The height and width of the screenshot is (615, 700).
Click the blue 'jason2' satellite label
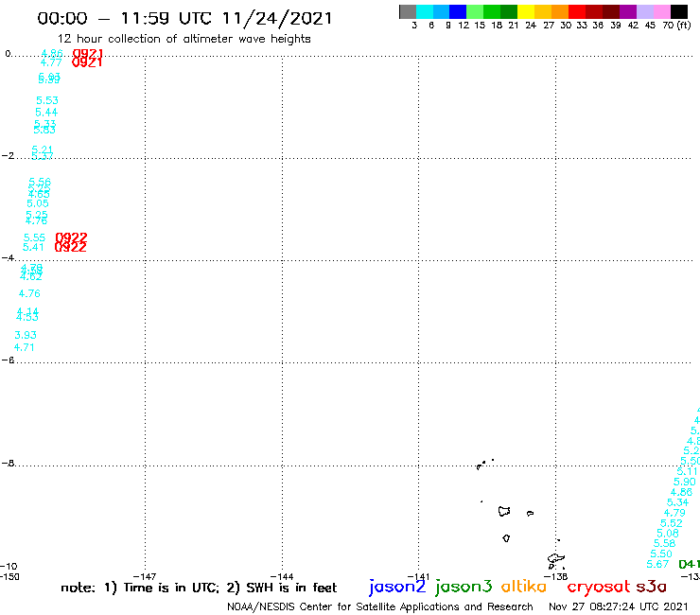click(x=397, y=587)
